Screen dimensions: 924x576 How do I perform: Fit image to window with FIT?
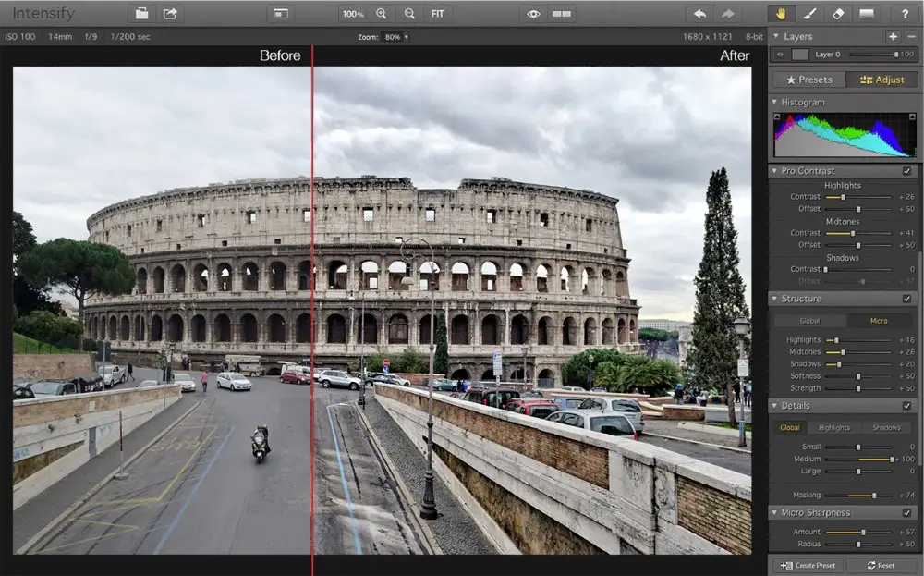(x=437, y=14)
